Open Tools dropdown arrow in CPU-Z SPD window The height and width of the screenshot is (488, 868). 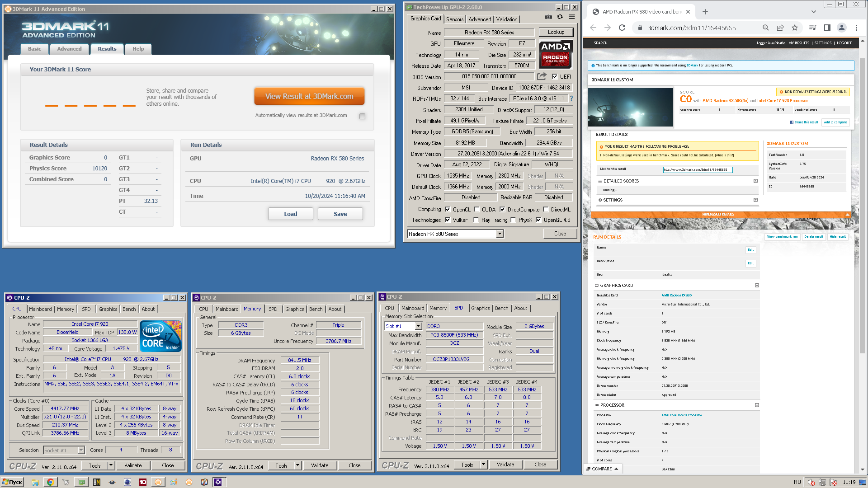point(483,464)
